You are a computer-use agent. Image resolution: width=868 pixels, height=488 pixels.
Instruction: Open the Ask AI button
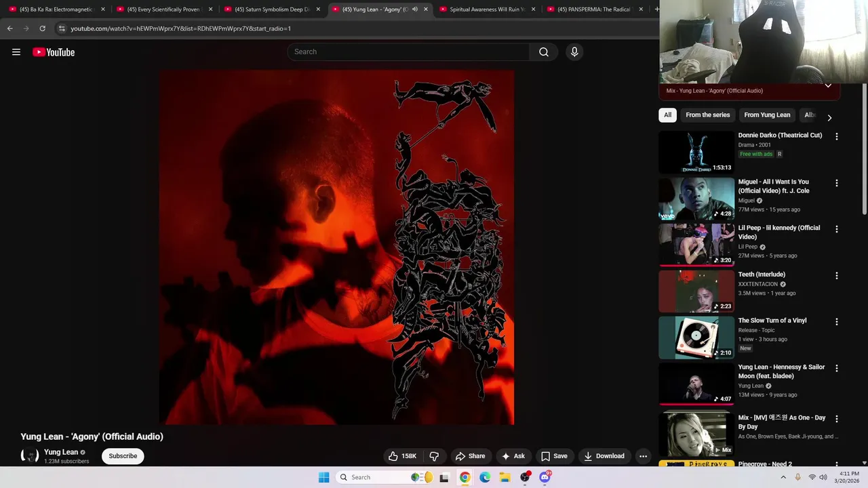coord(513,456)
